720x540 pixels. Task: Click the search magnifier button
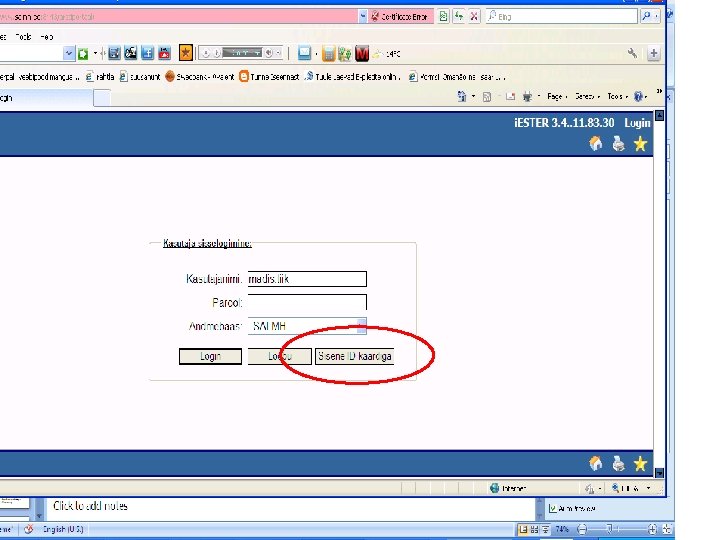coord(646,16)
